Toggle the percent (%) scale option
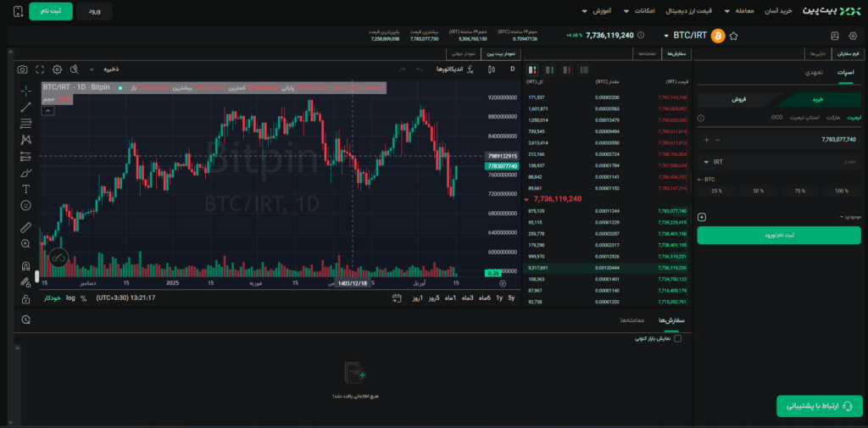 tap(84, 297)
